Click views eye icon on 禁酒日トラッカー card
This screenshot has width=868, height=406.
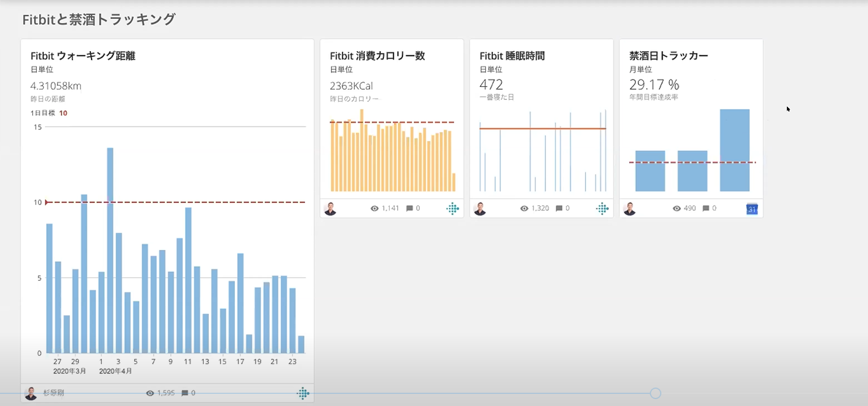[x=677, y=208]
